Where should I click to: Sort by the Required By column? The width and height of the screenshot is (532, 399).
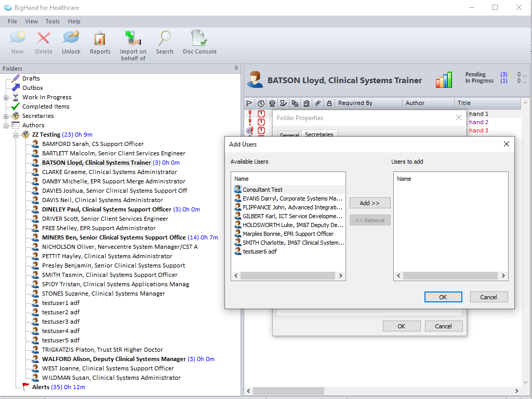pyautogui.click(x=368, y=103)
